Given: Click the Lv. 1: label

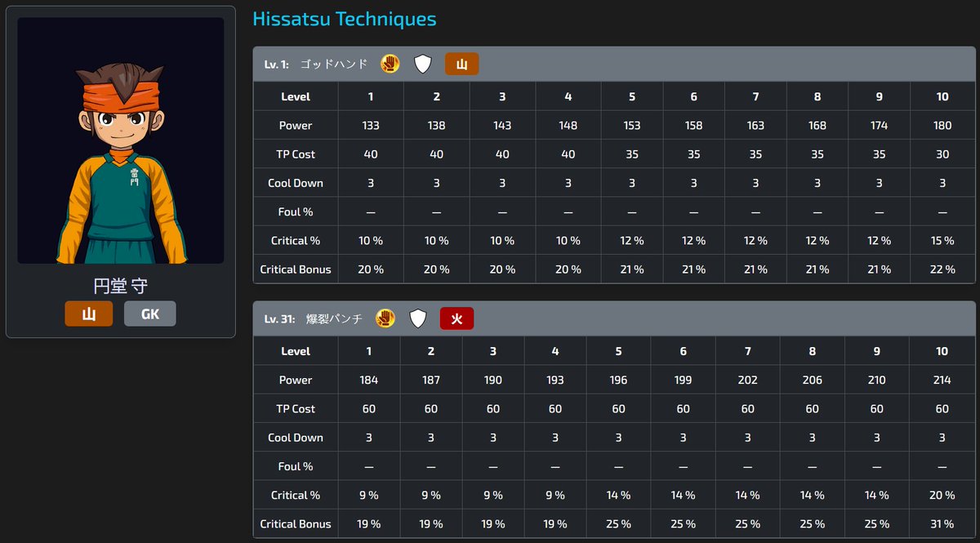Looking at the screenshot, I should pyautogui.click(x=277, y=64).
